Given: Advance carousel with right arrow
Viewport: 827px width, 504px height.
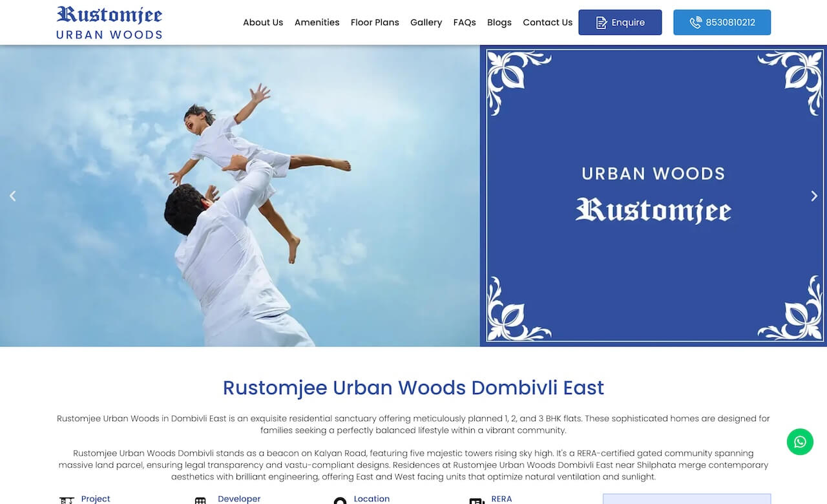Looking at the screenshot, I should pos(814,196).
